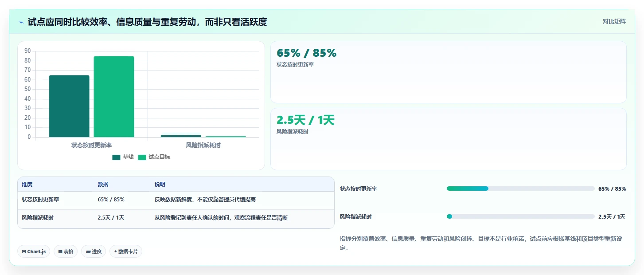
Task: Click the 风险指派耗时 progress bar
Action: tap(520, 216)
